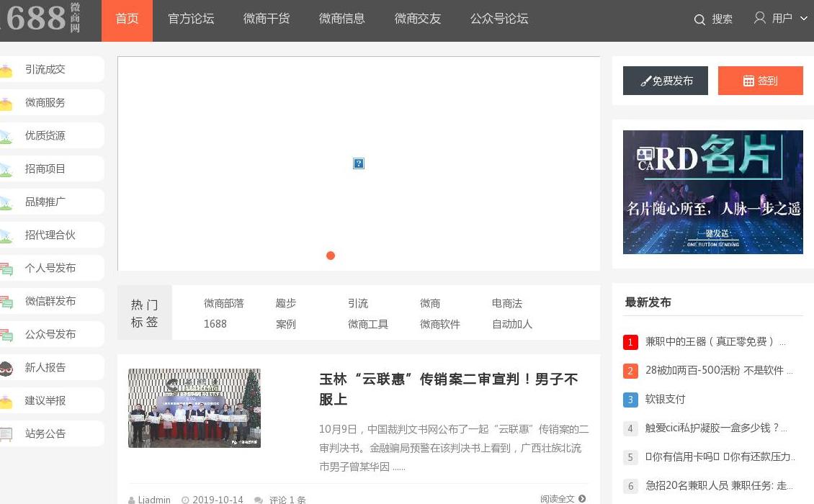The width and height of the screenshot is (814, 504).
Task: Click the calendar icon on 签到
Action: click(748, 81)
